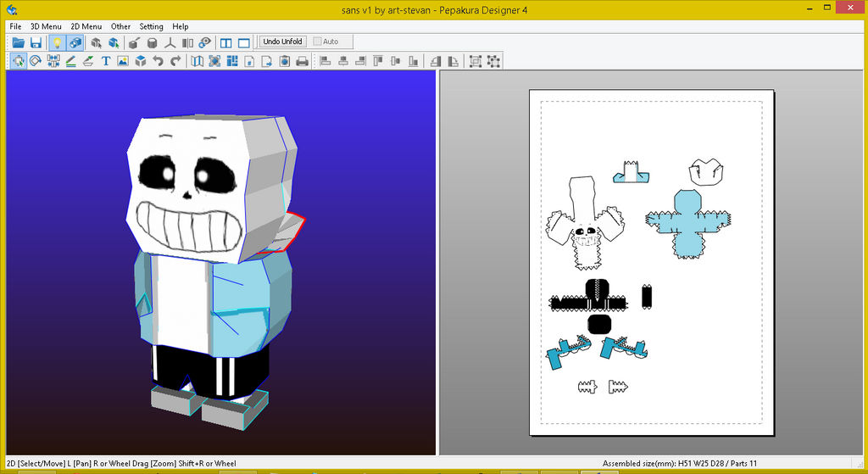Open the File menu

point(15,26)
